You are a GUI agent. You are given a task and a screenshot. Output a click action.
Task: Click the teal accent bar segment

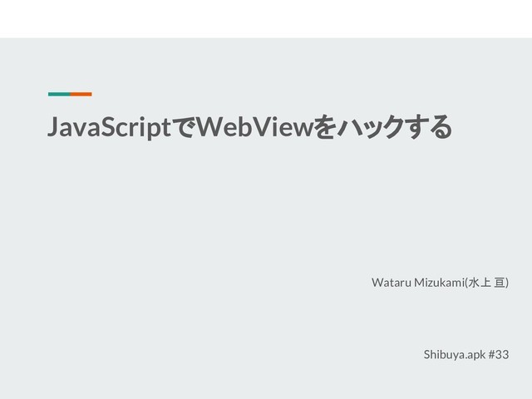[x=59, y=94]
